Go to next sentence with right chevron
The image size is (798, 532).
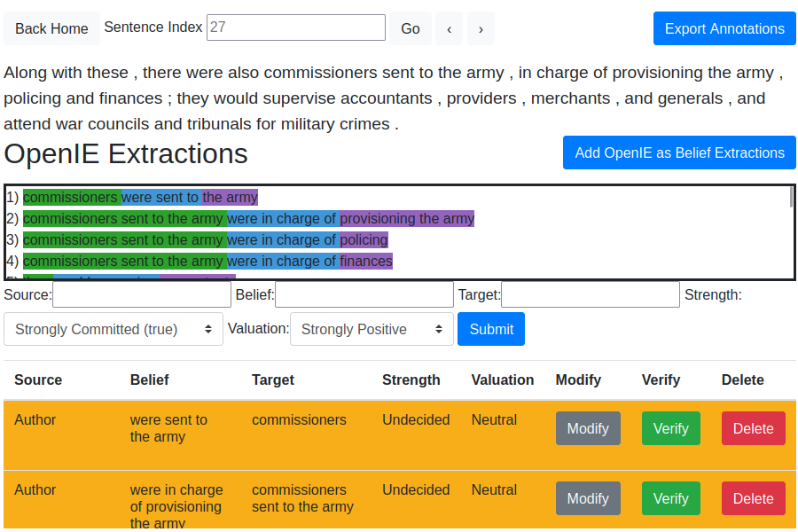481,28
